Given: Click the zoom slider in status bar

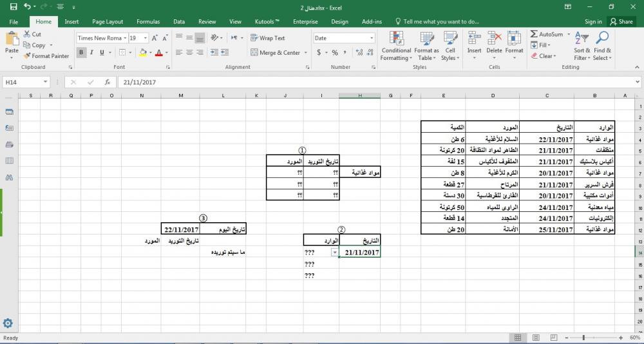Looking at the screenshot, I should pos(583,338).
